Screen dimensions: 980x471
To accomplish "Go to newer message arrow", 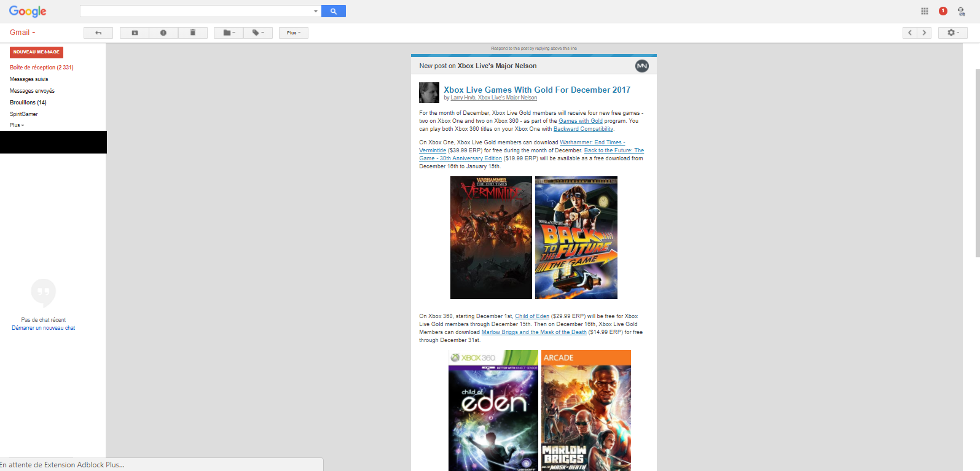I will [x=910, y=33].
